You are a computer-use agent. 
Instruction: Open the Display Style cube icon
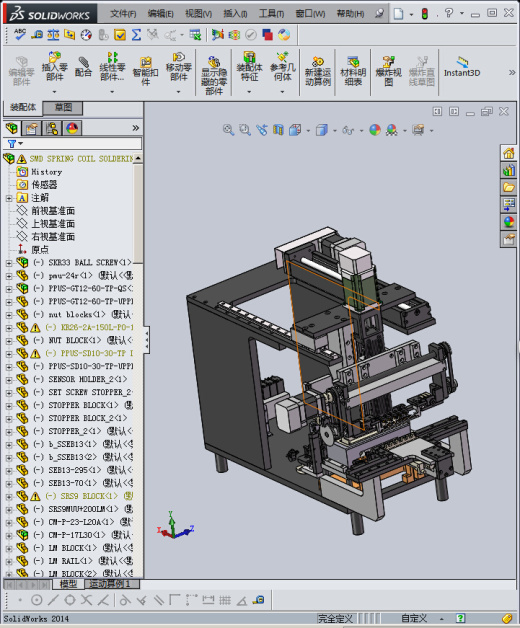tap(322, 130)
